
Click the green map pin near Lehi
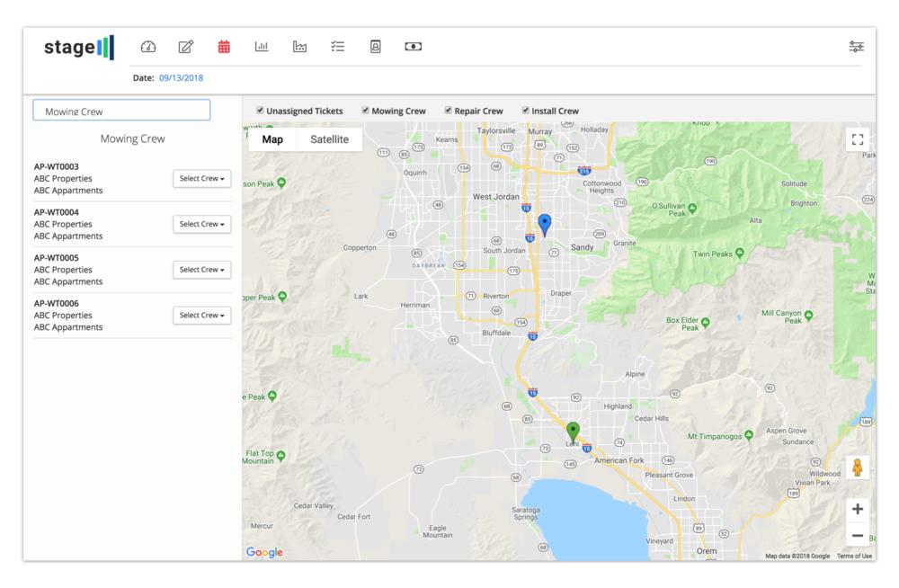[x=573, y=432]
